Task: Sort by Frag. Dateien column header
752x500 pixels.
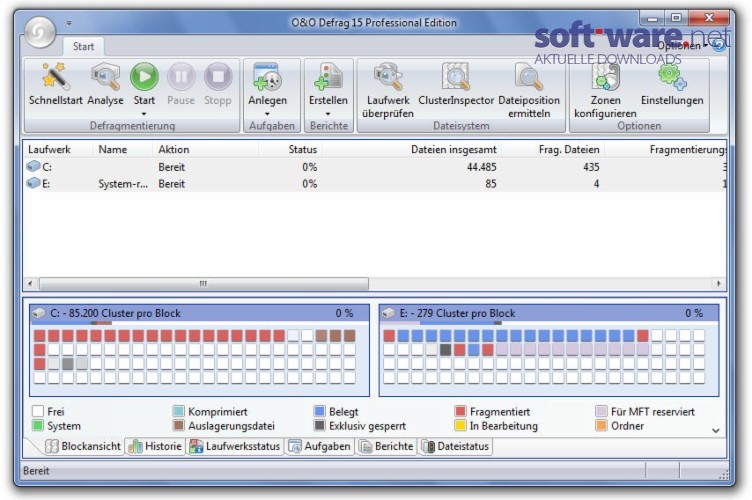Action: click(553, 150)
